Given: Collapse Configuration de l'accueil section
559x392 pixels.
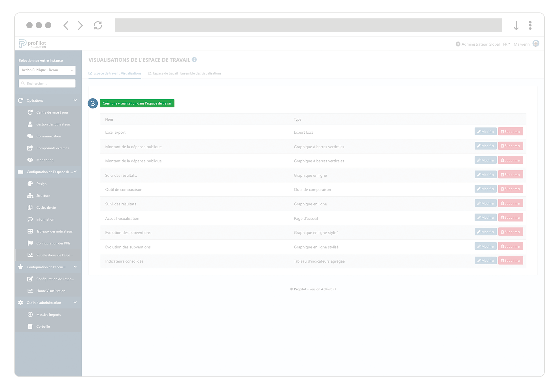Looking at the screenshot, I should coord(75,267).
